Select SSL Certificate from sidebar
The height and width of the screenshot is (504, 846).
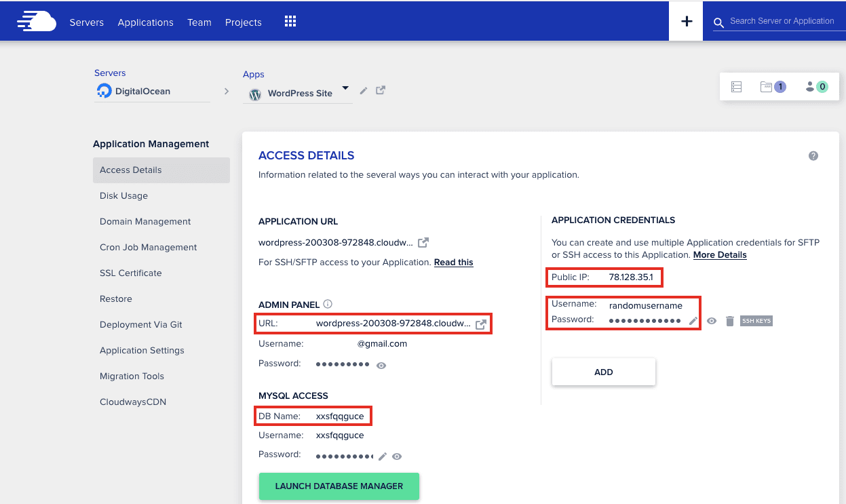pos(131,273)
